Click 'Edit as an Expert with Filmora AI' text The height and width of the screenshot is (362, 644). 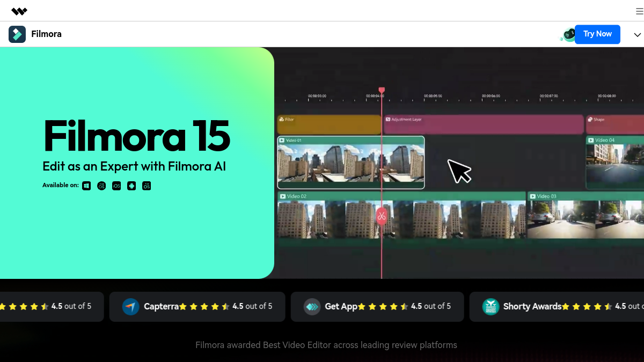(134, 166)
